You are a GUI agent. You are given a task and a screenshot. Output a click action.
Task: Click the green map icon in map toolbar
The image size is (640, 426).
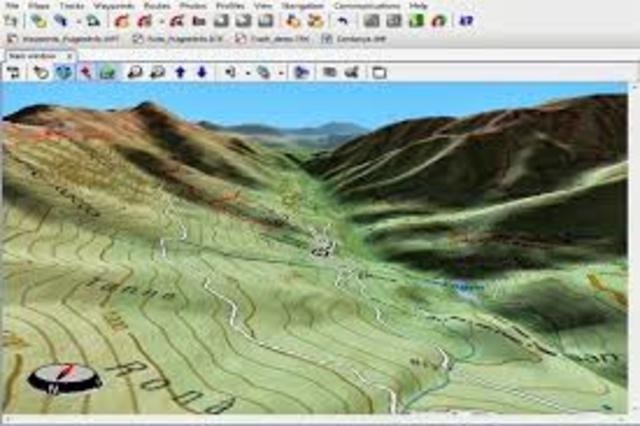click(x=107, y=73)
